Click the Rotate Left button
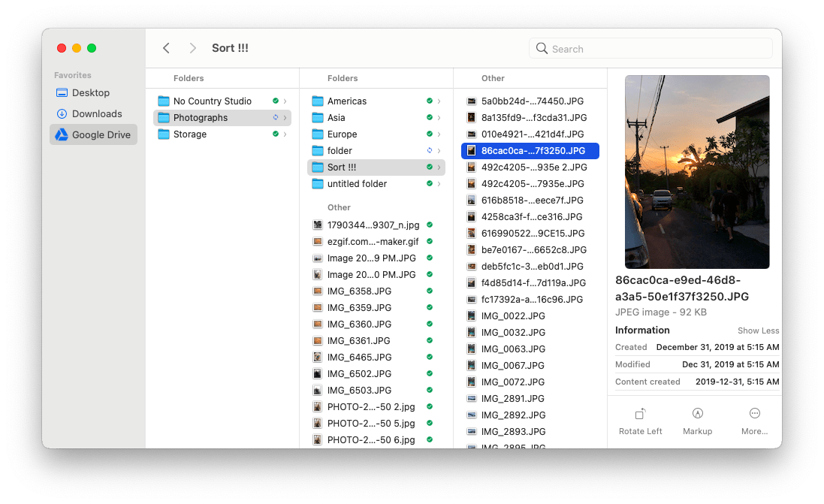 coord(640,421)
